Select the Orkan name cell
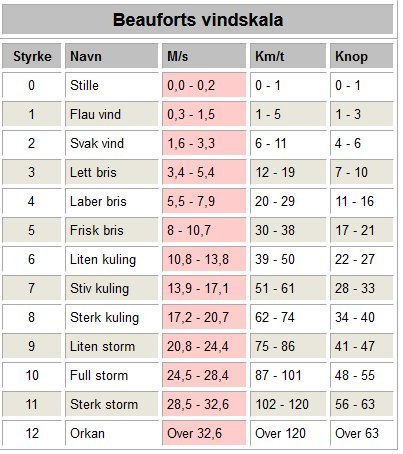Screen dimensions: 403x454 coord(112,433)
